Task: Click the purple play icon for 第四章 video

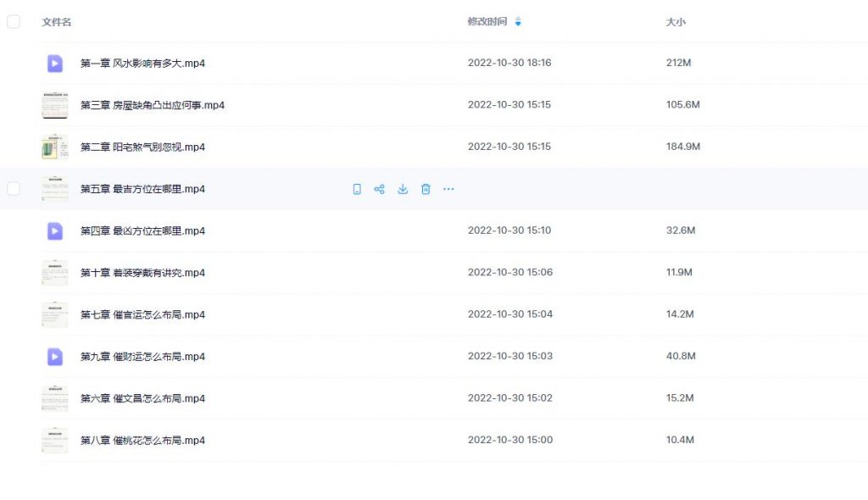Action: pos(54,231)
